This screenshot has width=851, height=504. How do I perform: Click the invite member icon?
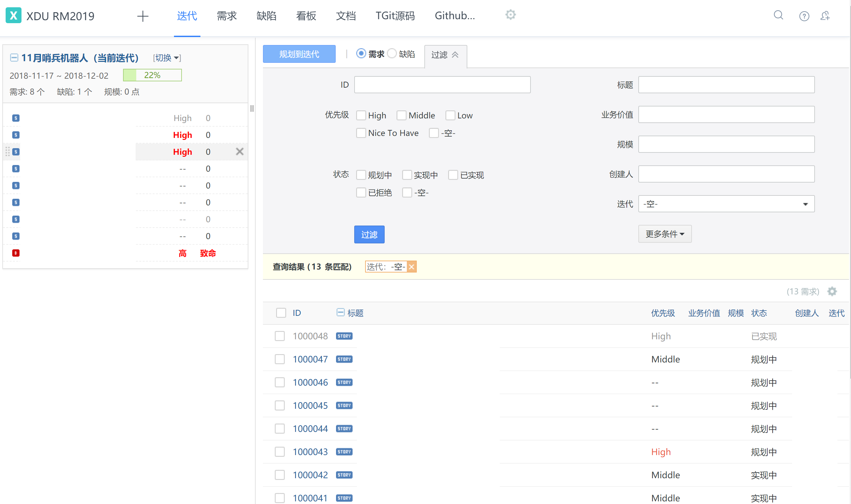pyautogui.click(x=825, y=16)
